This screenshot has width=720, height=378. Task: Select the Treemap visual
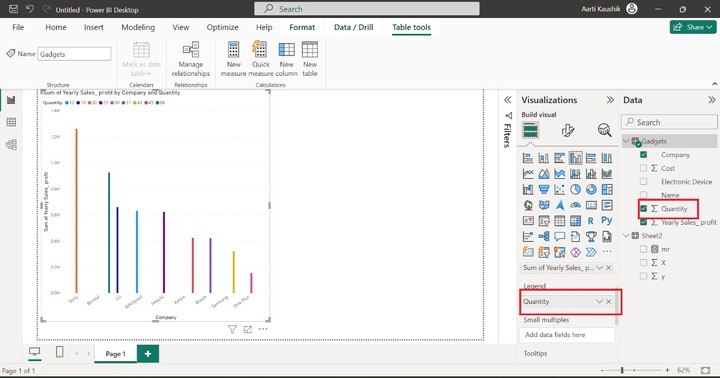pyautogui.click(x=607, y=189)
